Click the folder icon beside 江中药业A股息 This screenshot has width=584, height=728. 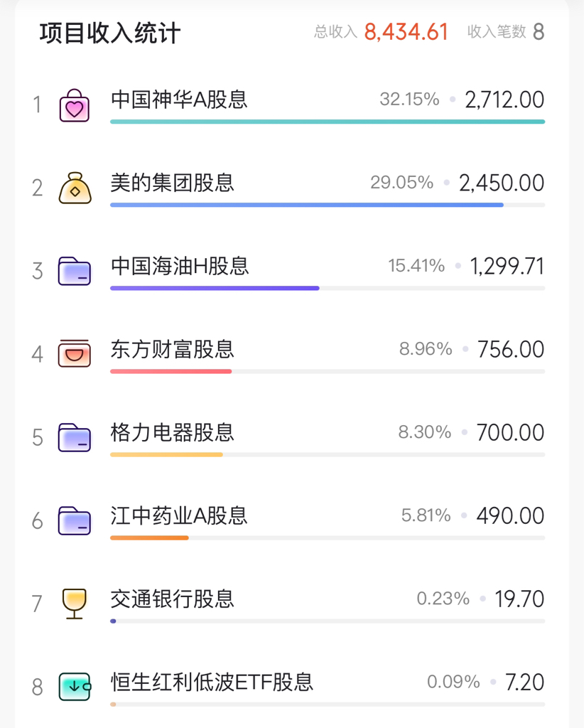point(74,520)
